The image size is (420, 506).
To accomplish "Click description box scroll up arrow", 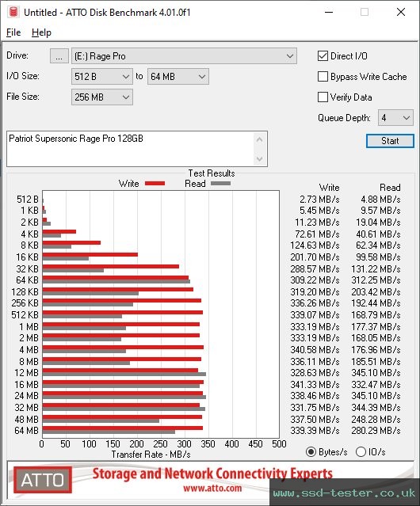I will click(260, 139).
